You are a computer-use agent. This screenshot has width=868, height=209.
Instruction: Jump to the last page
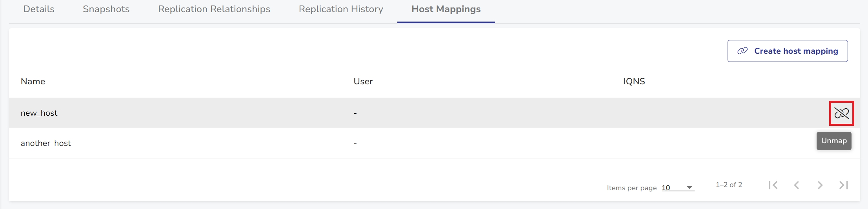tap(843, 185)
